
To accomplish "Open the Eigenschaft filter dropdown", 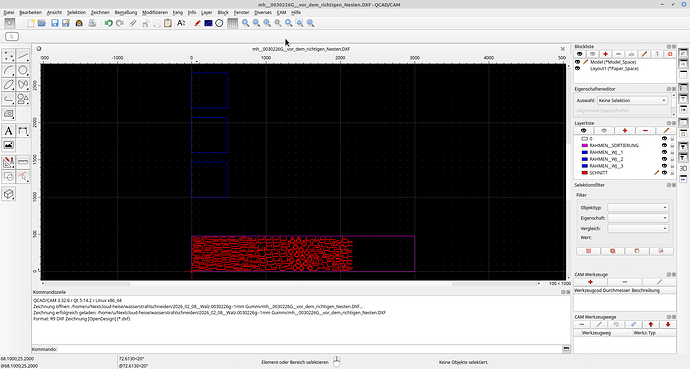I will pos(638,218).
